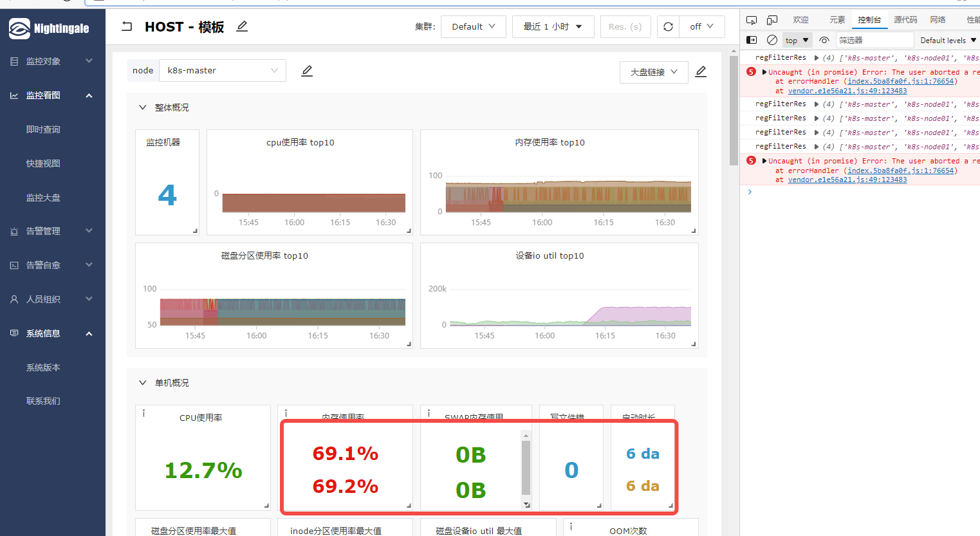Select the inspect element tool in DevTools

pos(752,20)
